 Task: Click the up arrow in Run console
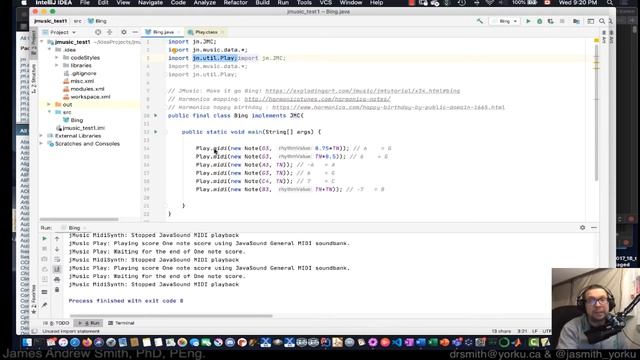tap(57, 238)
